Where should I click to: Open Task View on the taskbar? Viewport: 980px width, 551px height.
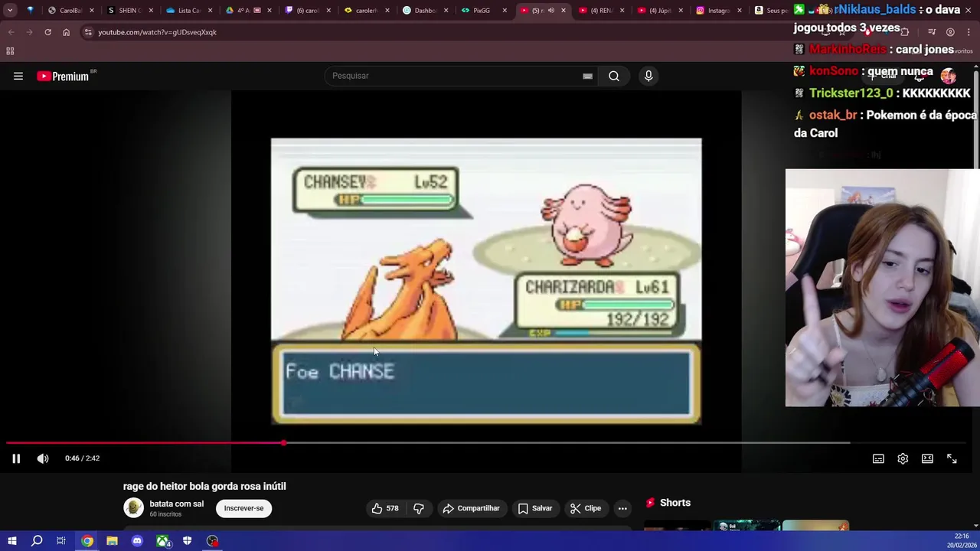61,541
